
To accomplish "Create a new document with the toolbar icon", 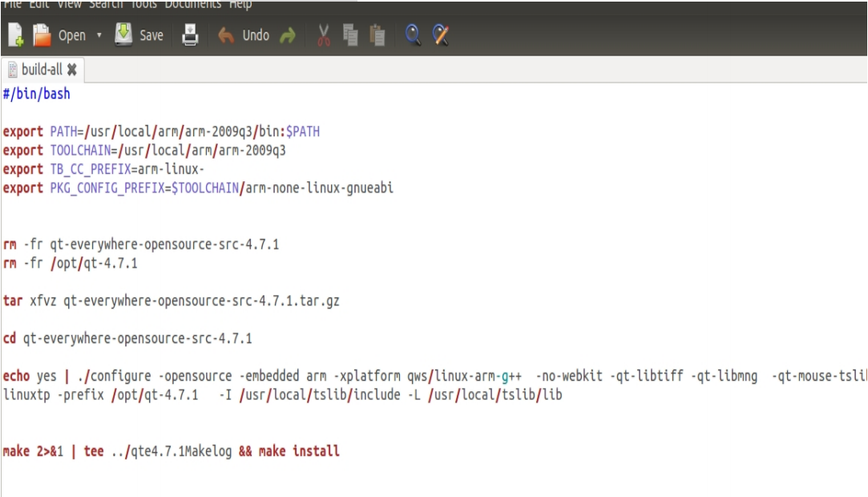I will coord(15,35).
